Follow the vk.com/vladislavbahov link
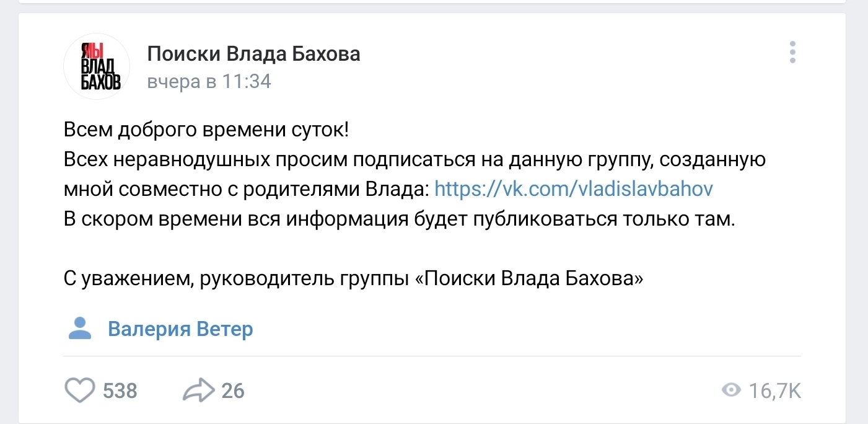The image size is (868, 424). click(574, 189)
